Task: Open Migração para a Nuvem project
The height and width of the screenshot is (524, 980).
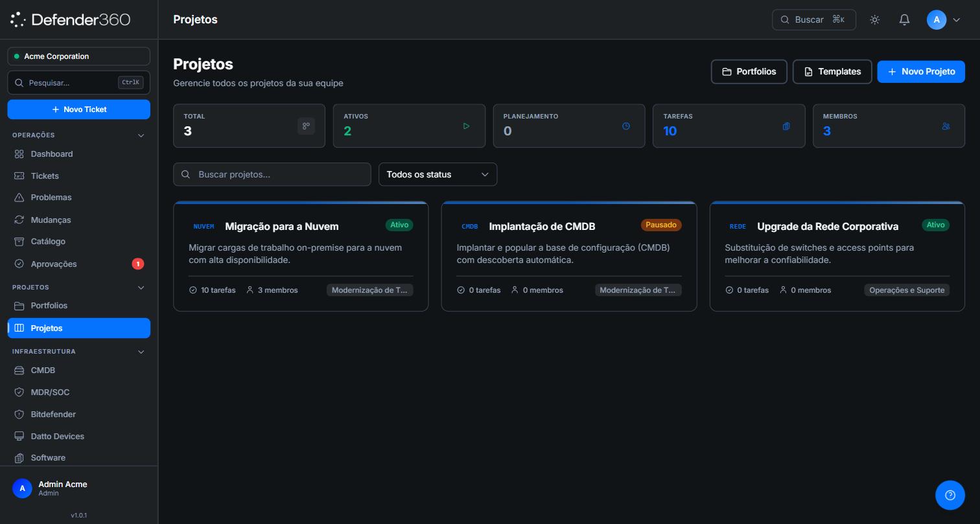Action: 282,227
